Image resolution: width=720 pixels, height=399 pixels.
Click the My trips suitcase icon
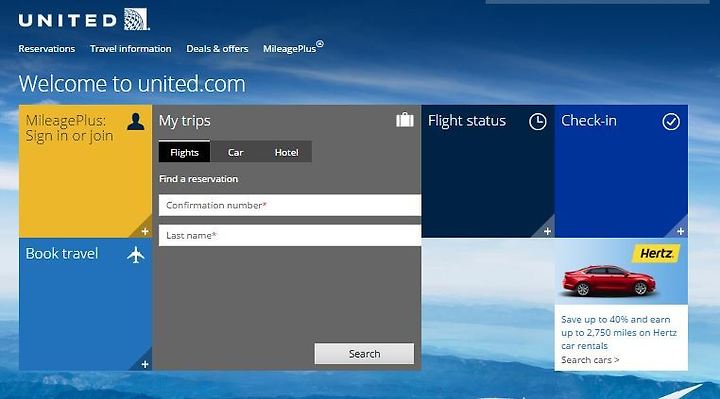pos(405,119)
